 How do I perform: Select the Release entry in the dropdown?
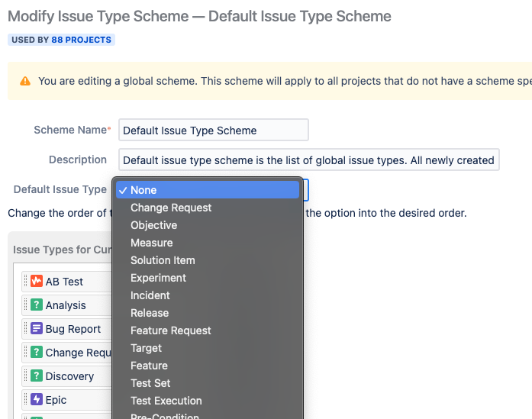(x=208, y=313)
